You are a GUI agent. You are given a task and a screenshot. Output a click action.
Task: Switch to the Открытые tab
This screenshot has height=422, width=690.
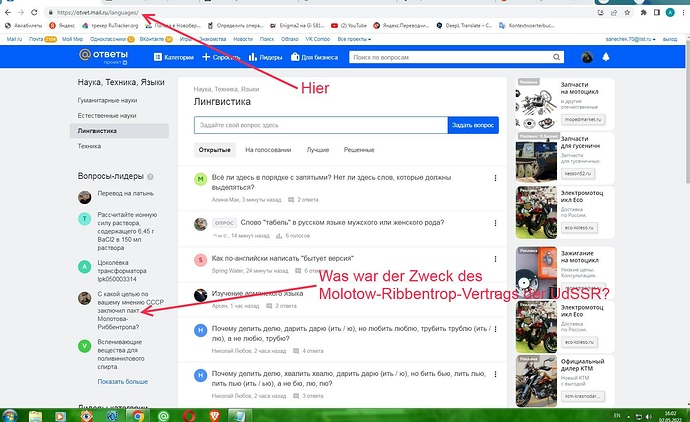tap(214, 150)
